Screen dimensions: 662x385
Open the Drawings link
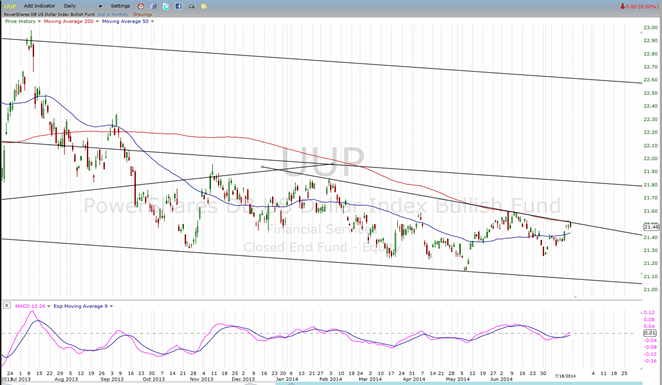143,14
